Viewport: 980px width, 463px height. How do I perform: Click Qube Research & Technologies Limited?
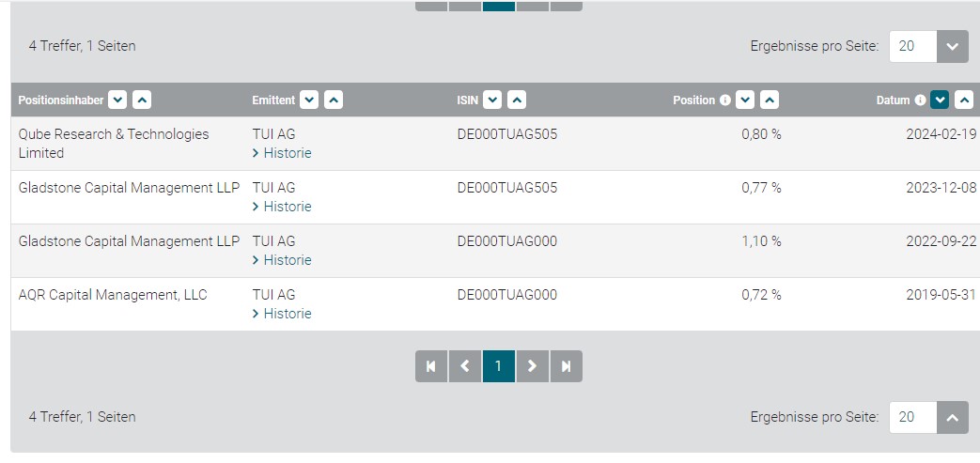114,144
